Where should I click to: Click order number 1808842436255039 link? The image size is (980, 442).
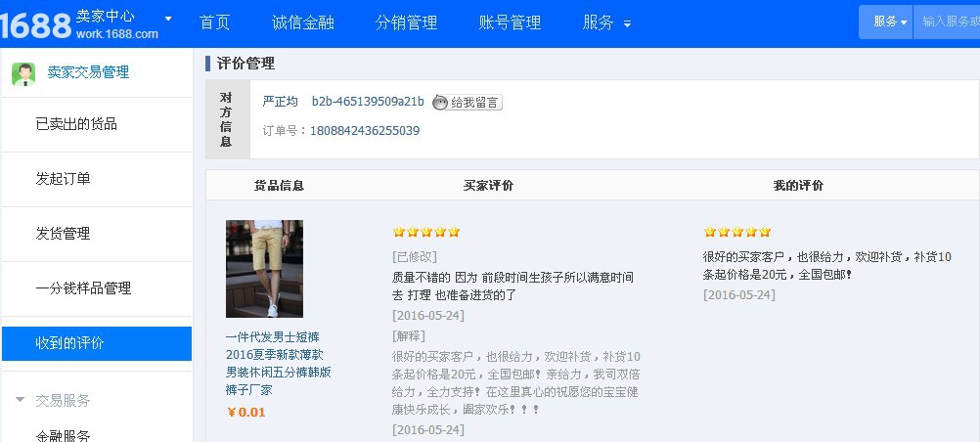(365, 131)
